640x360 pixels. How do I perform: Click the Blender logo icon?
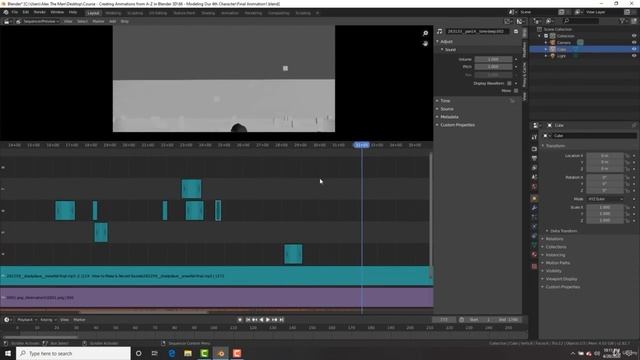click(6, 12)
